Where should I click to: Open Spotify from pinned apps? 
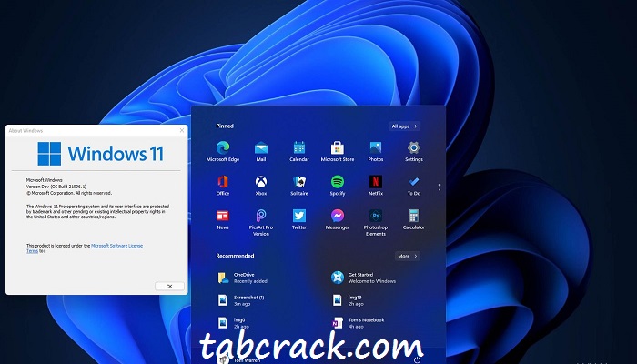tap(338, 186)
